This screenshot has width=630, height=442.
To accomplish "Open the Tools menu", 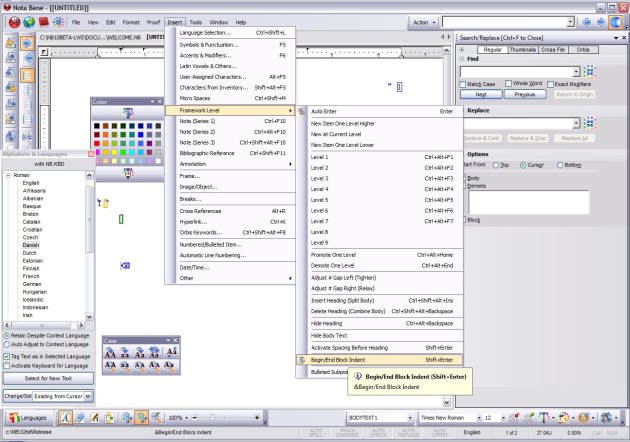I will pyautogui.click(x=196, y=23).
